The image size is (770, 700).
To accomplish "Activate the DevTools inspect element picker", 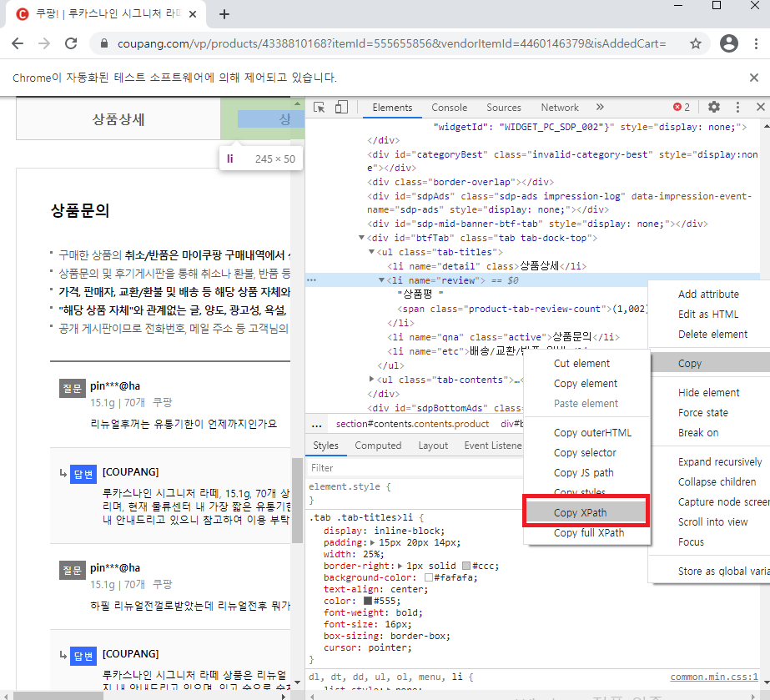I will pyautogui.click(x=320, y=107).
